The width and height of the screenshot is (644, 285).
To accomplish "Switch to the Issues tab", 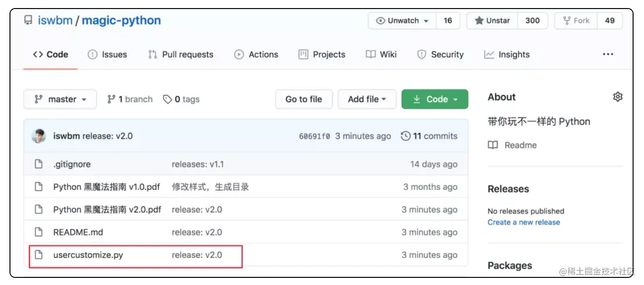I will click(x=107, y=55).
